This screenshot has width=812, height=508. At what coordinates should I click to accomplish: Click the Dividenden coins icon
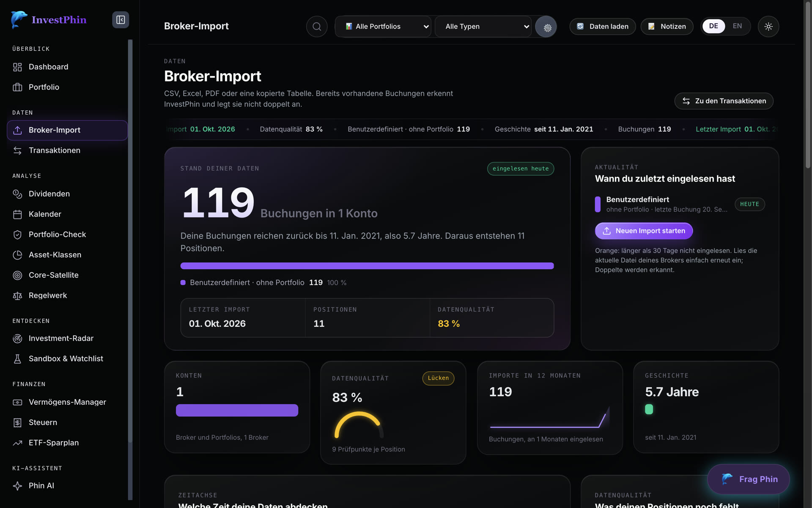coord(17,194)
